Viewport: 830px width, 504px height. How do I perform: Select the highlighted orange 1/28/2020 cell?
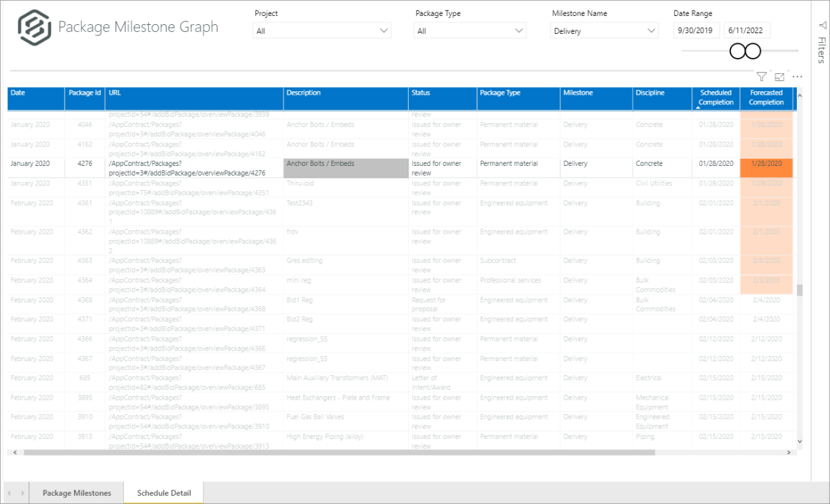pyautogui.click(x=766, y=168)
